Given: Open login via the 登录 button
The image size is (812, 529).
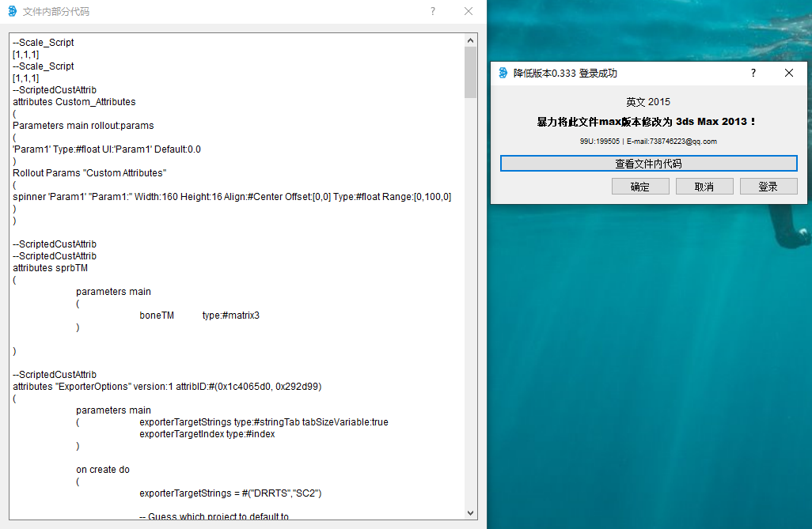Looking at the screenshot, I should tap(768, 187).
